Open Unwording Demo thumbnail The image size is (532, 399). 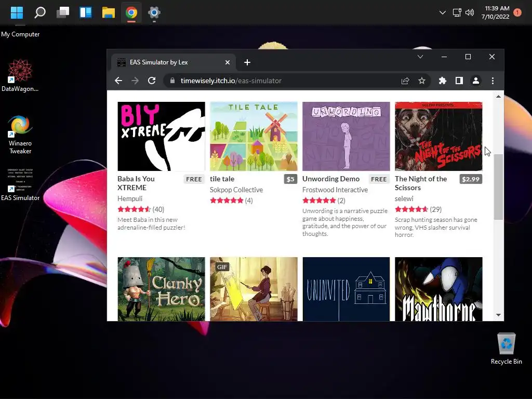(x=346, y=137)
